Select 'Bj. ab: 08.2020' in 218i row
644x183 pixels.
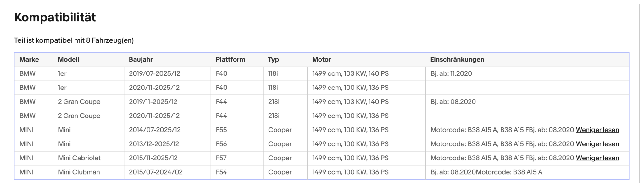pos(527,102)
